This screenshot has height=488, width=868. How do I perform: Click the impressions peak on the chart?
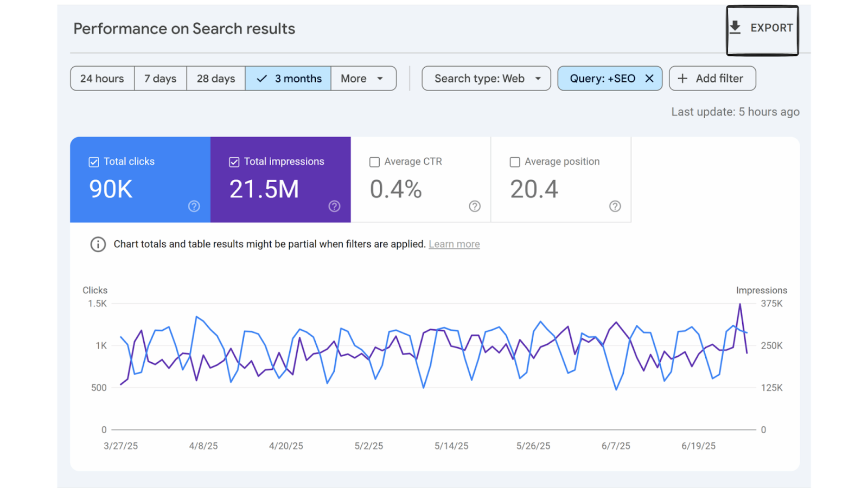pos(739,305)
